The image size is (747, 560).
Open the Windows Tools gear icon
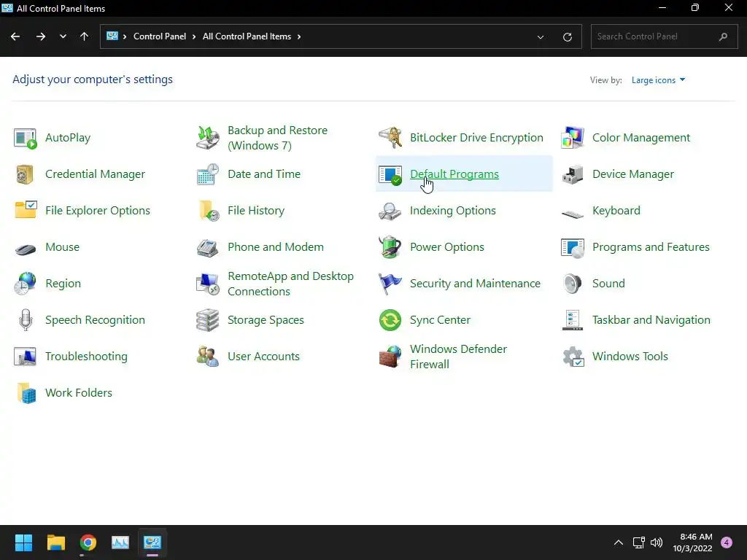(573, 357)
